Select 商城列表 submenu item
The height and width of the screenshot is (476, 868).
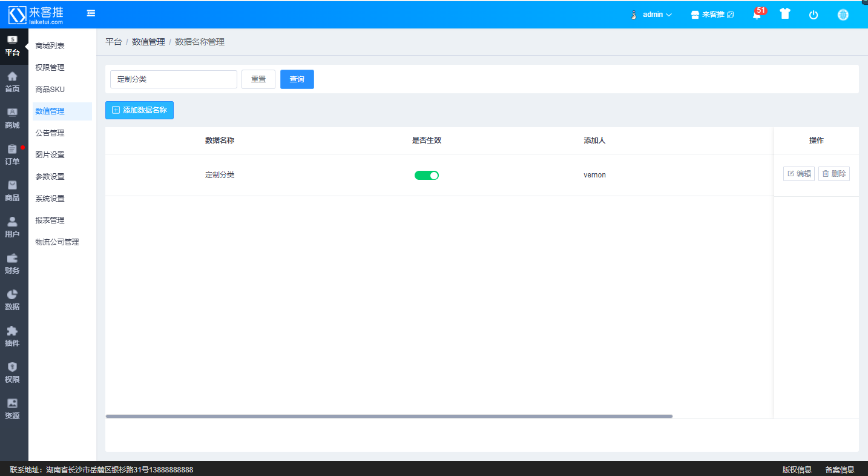(62, 46)
